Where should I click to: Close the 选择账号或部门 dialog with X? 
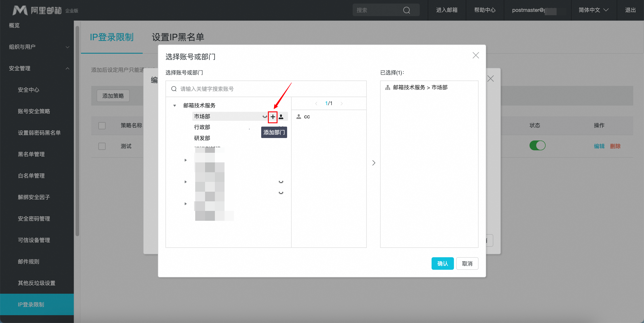point(475,55)
